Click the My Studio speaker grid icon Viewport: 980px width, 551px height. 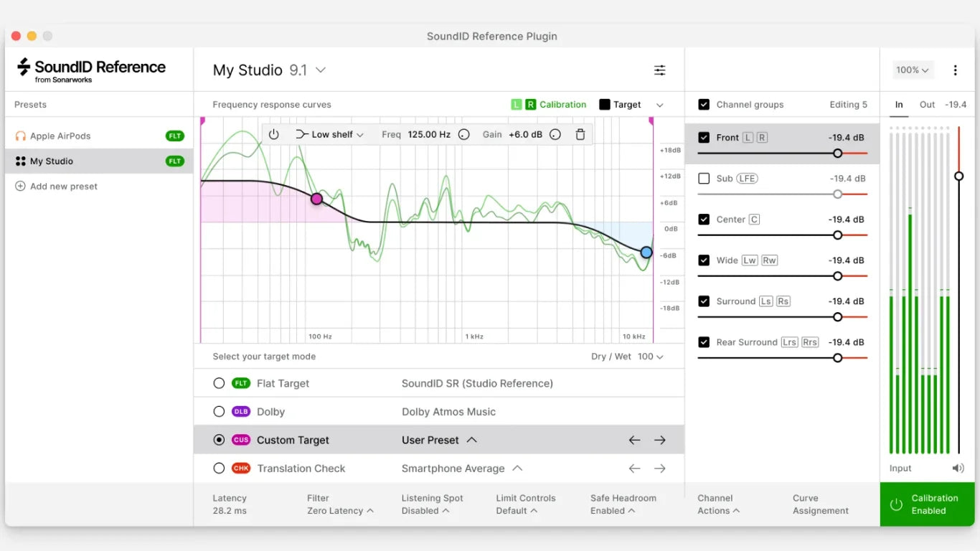[20, 161]
